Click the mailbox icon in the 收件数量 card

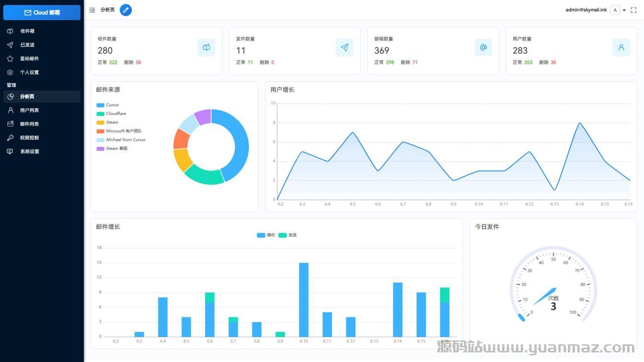tap(207, 47)
